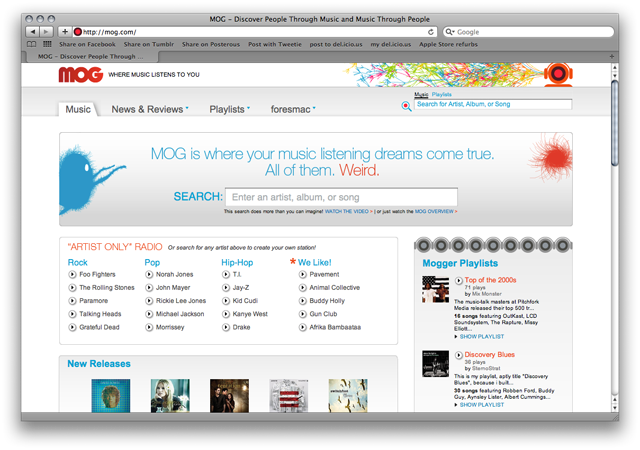Play Norah Jones radio

click(x=149, y=274)
